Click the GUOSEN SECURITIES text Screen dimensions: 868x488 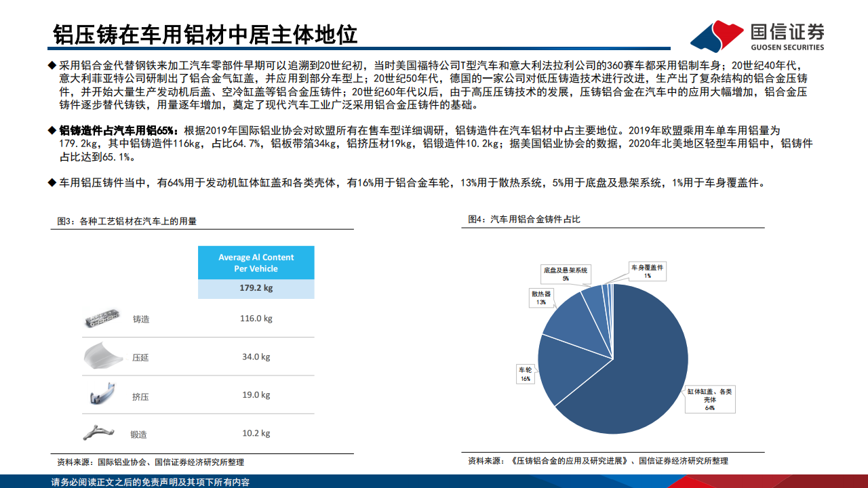[788, 47]
